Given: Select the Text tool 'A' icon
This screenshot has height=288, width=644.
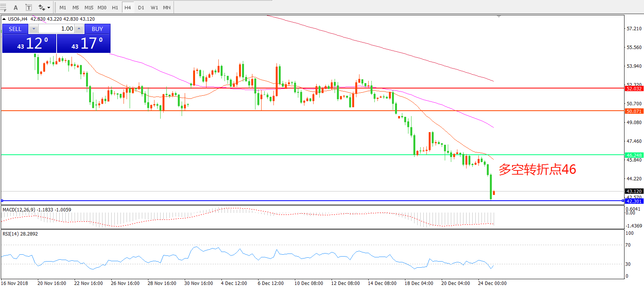Looking at the screenshot, I should 16,7.
